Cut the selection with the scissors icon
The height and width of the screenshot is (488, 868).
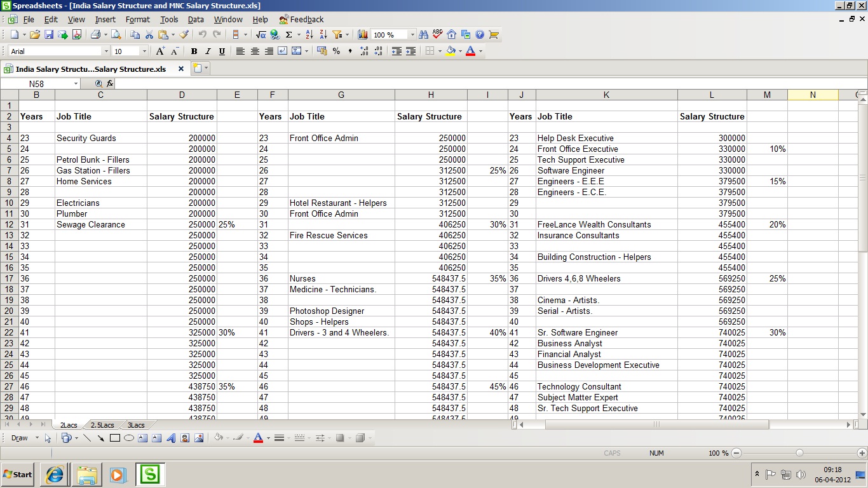tap(149, 35)
